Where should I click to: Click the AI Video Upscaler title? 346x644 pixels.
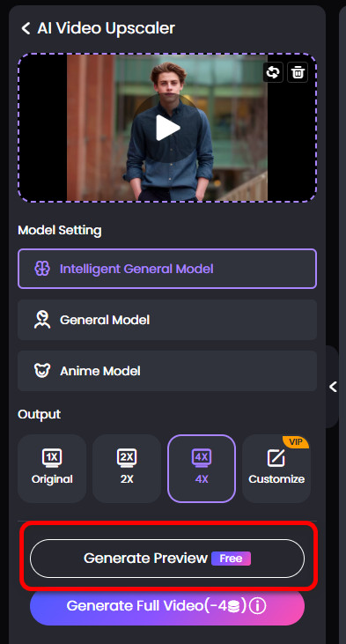click(106, 28)
